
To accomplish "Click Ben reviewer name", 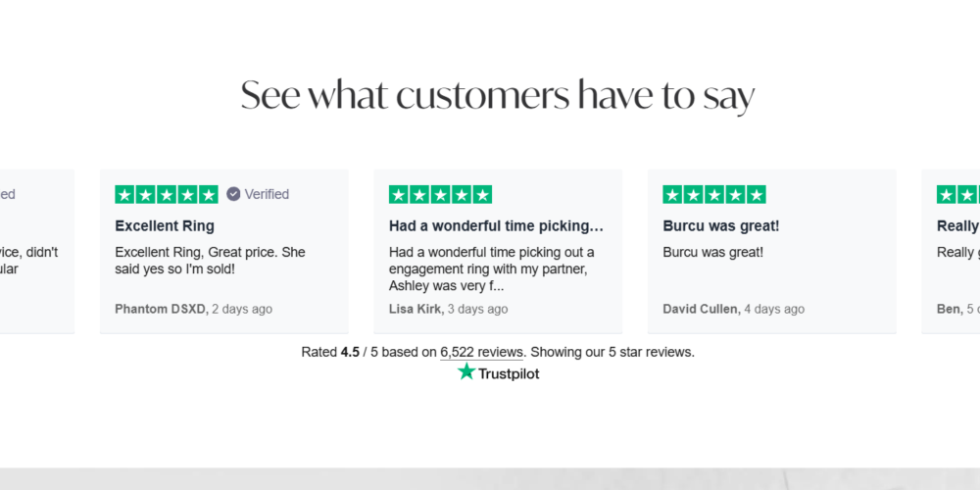I will click(949, 309).
